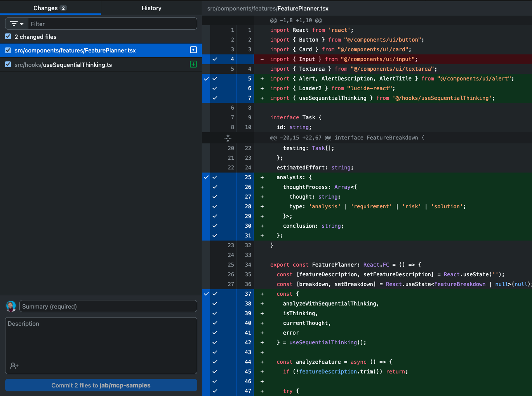
Task: Select the FeaturePlanner.tsx file row
Action: (x=101, y=51)
